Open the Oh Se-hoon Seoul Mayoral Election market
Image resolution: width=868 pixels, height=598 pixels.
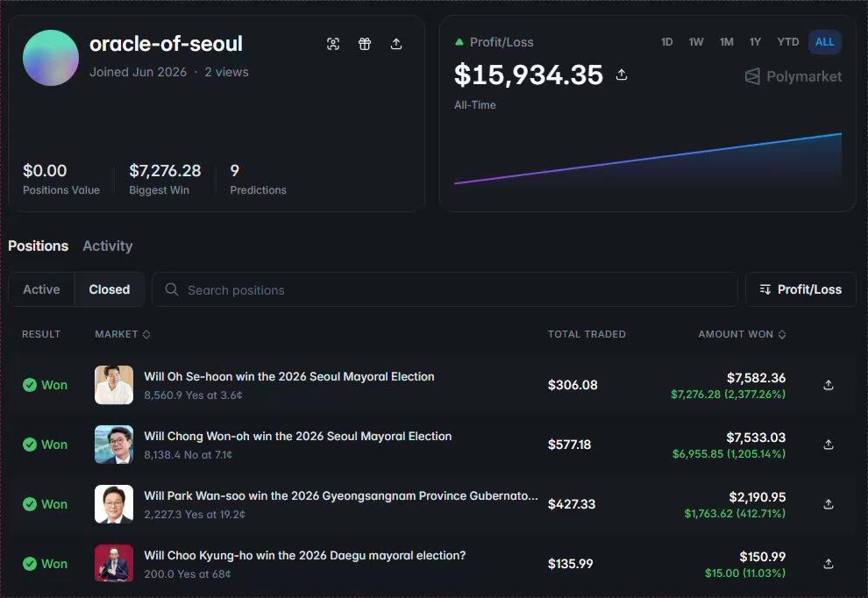[289, 376]
